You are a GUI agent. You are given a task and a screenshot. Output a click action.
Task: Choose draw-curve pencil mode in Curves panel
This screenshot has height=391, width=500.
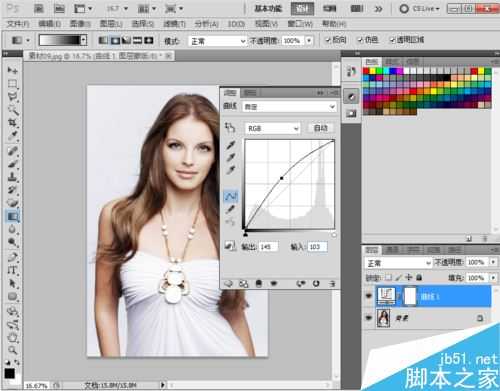(230, 209)
